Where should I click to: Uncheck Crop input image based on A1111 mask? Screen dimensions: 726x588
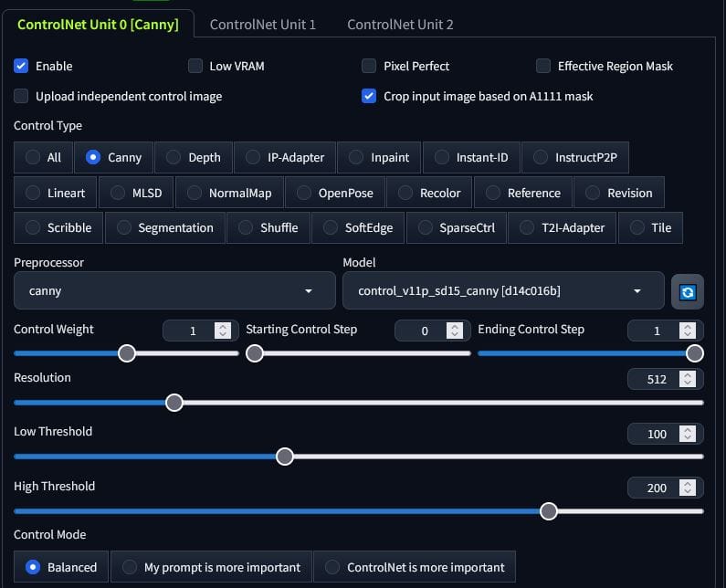[369, 96]
